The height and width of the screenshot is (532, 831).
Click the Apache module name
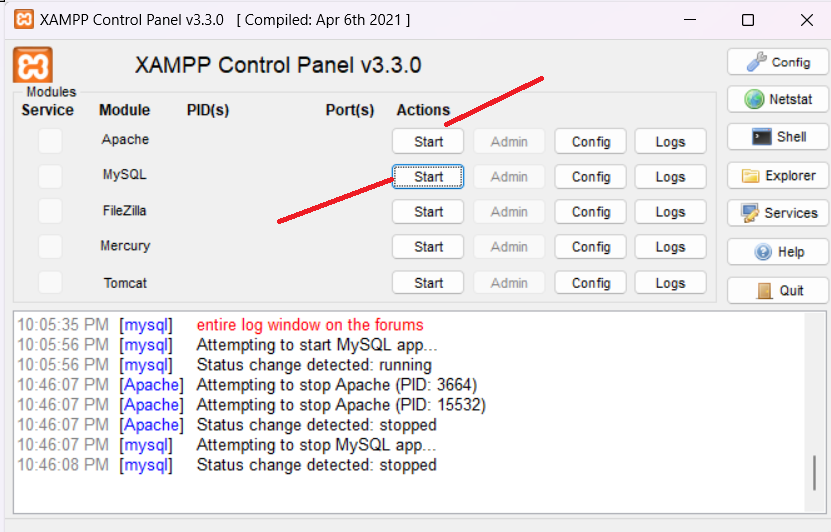coord(125,139)
